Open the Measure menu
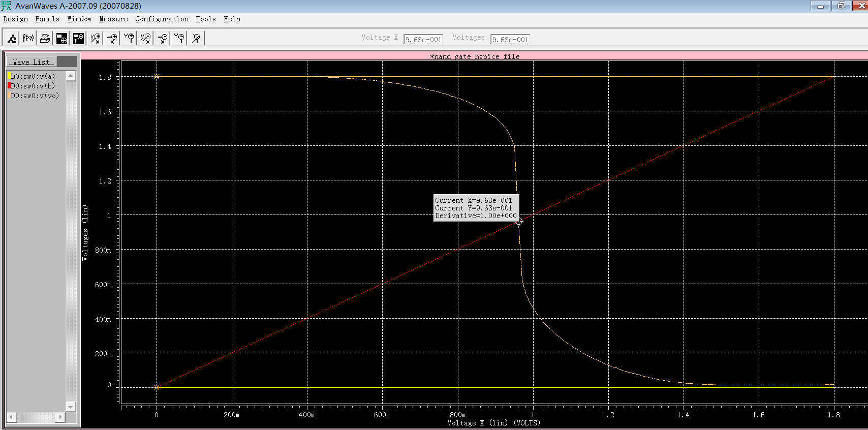The width and height of the screenshot is (868, 430). click(x=113, y=19)
